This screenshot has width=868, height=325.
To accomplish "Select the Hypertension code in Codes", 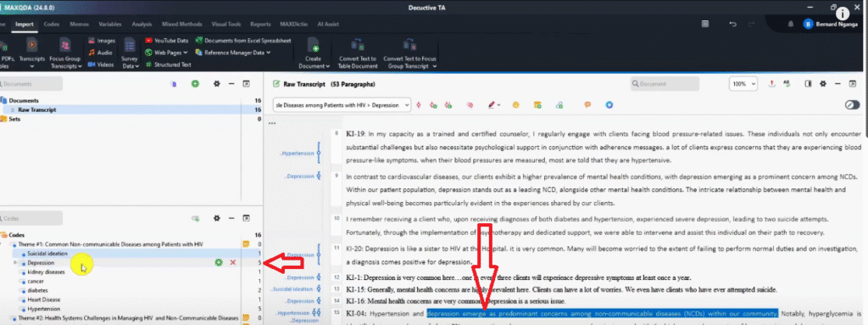I will point(44,309).
